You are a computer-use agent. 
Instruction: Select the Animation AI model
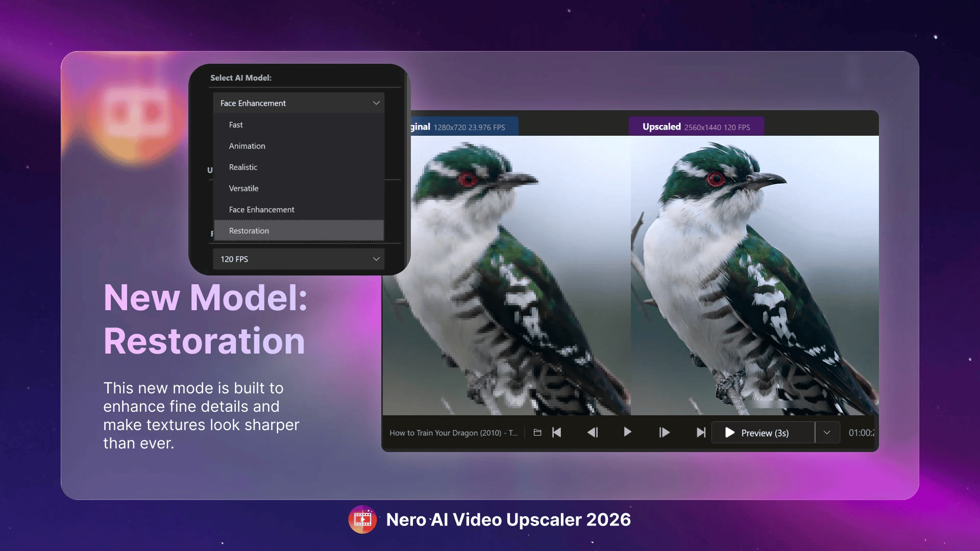(247, 146)
